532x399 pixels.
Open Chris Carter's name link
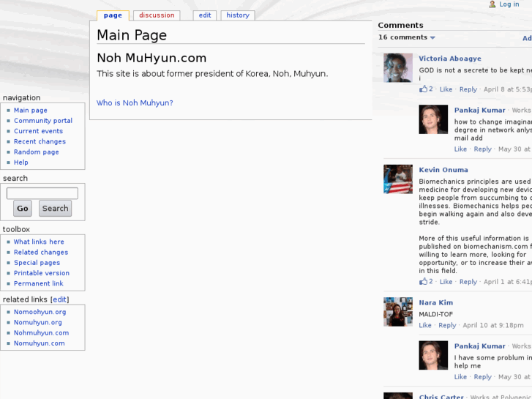coord(441,396)
